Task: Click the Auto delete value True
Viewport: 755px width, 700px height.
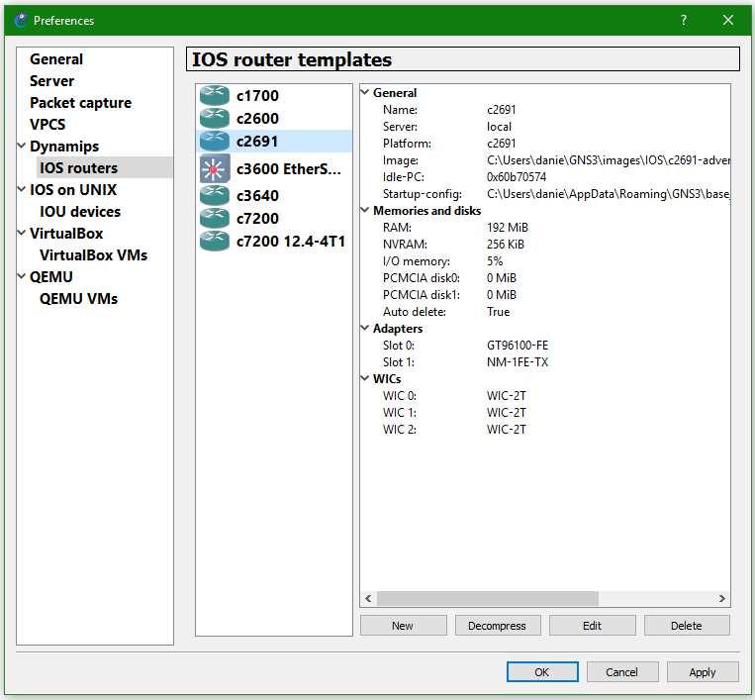Action: coord(498,312)
